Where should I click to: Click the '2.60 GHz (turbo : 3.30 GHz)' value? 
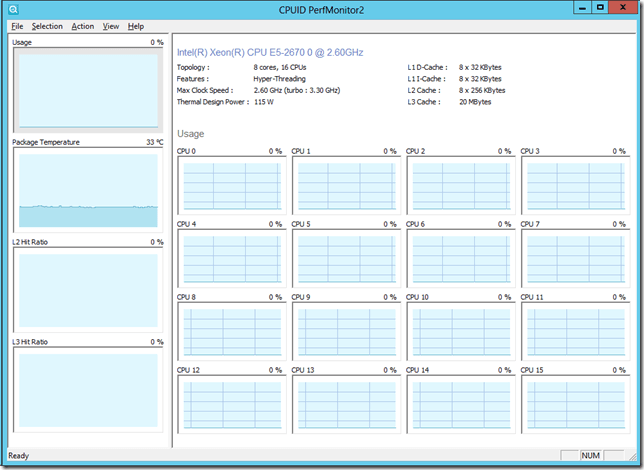(x=297, y=90)
